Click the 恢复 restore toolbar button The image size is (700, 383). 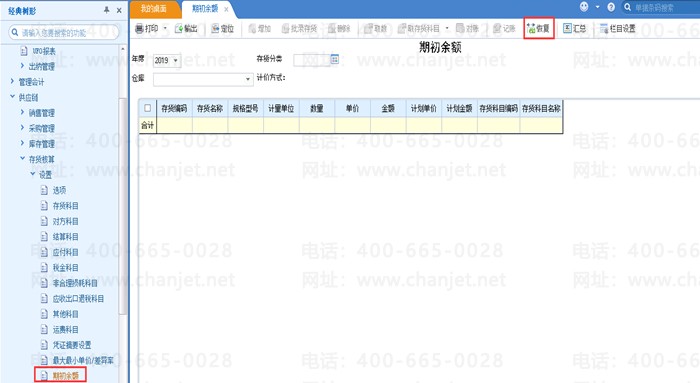538,29
